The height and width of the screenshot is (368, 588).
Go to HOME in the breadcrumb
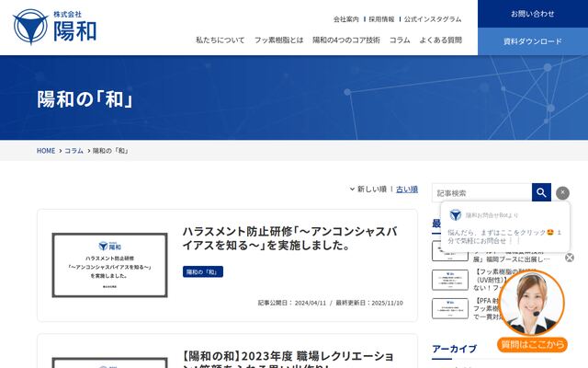pos(46,151)
